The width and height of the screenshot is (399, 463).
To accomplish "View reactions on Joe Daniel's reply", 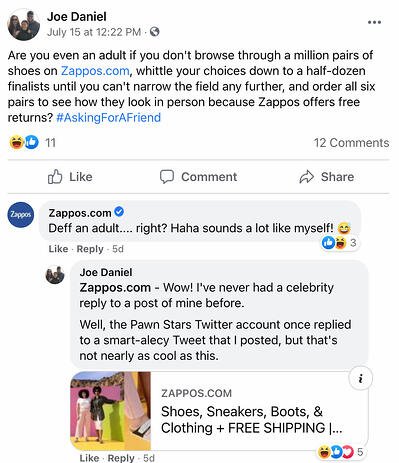I will 340,452.
